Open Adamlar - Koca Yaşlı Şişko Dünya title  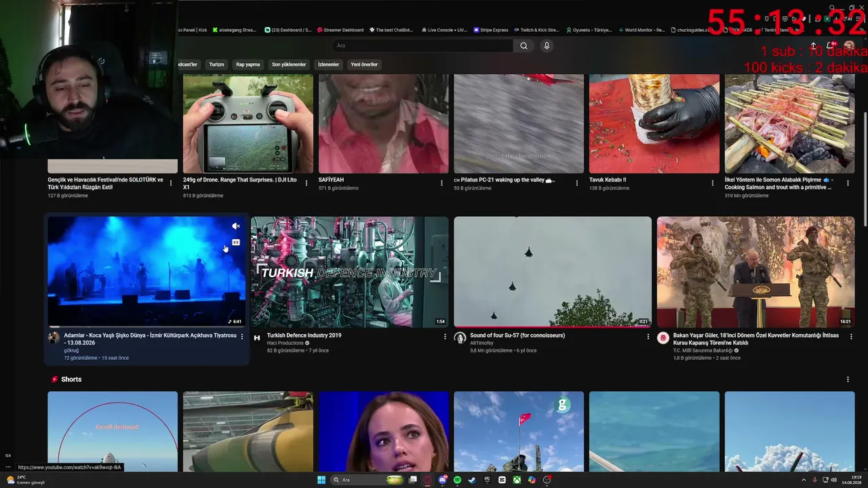(150, 339)
